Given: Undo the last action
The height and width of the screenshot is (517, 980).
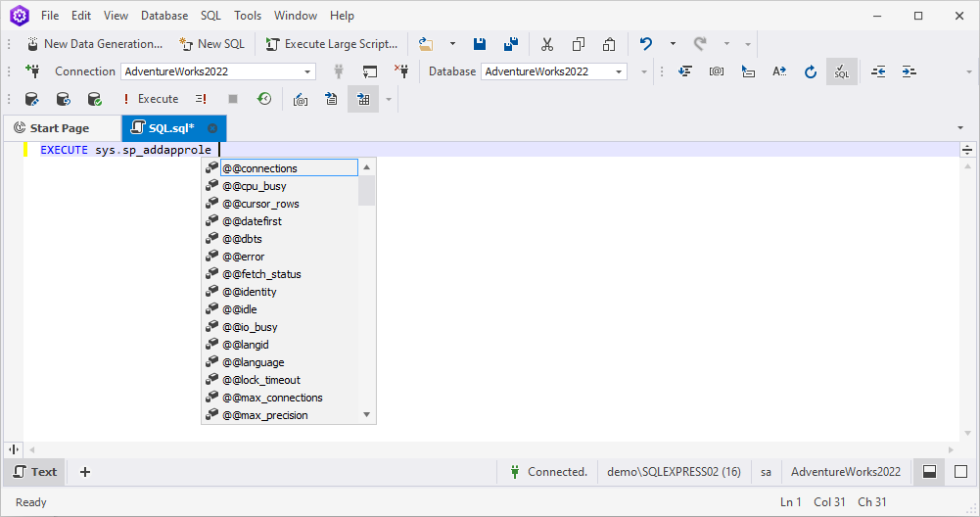Looking at the screenshot, I should pyautogui.click(x=645, y=44).
